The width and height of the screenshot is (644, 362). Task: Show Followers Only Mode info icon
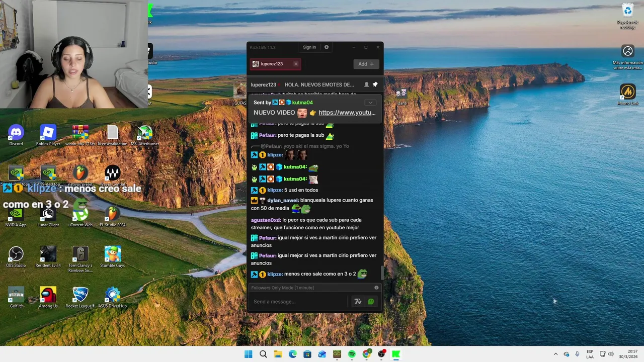coord(376,288)
